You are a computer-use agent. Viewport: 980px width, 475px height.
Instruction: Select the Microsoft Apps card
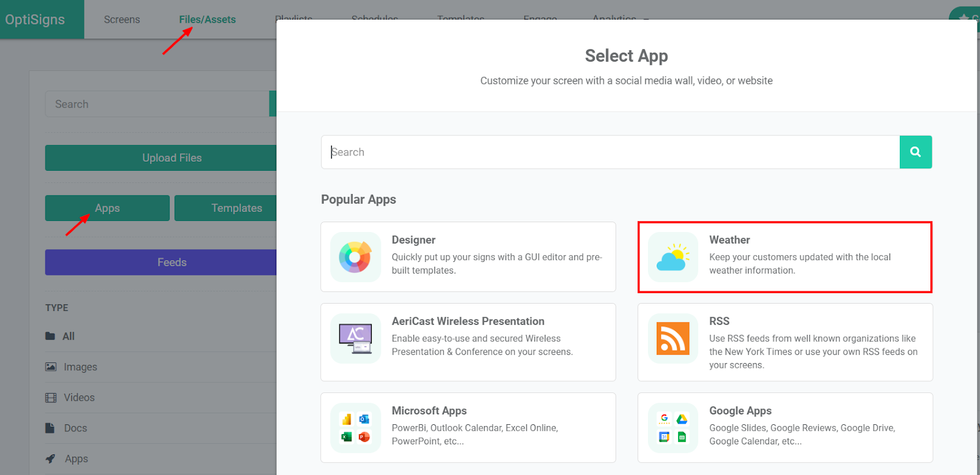pos(469,428)
